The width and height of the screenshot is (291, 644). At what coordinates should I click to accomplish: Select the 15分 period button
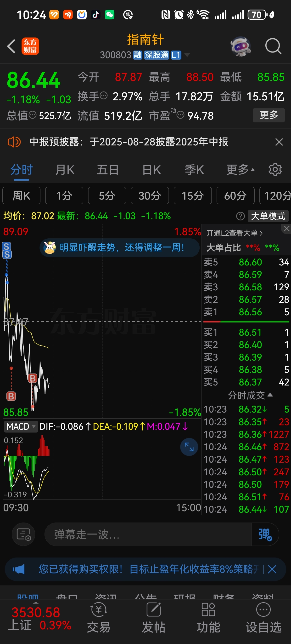[x=193, y=195]
